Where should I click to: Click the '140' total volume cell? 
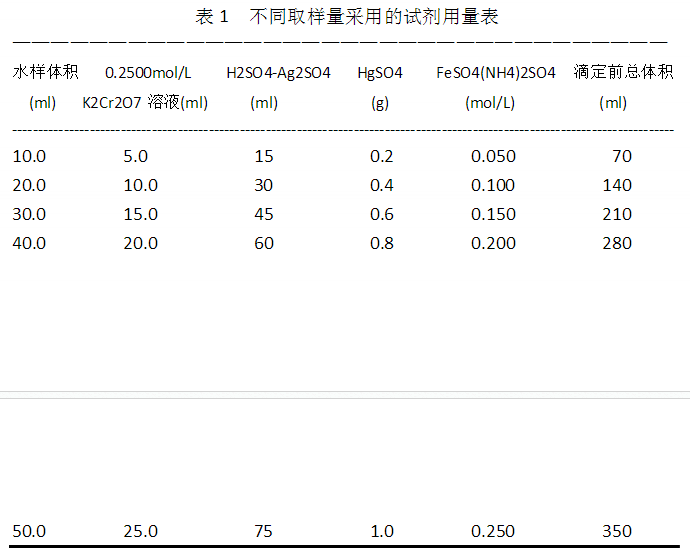click(617, 185)
